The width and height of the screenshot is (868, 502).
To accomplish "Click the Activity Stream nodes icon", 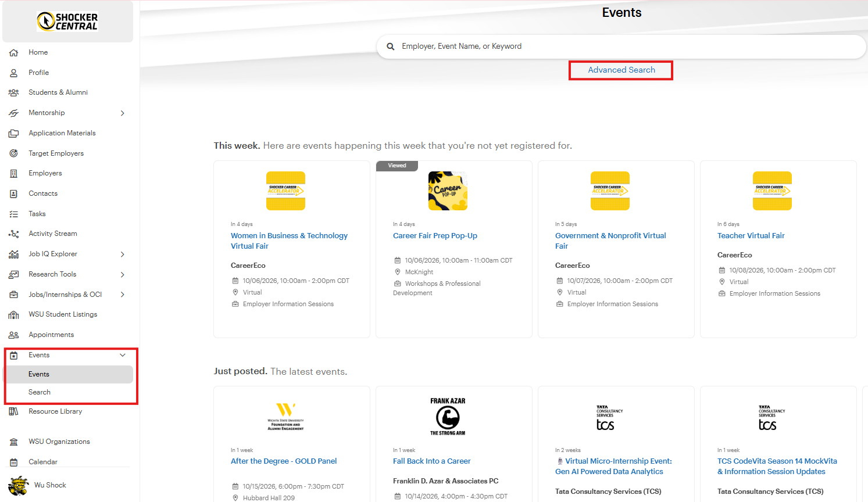I will tap(14, 234).
